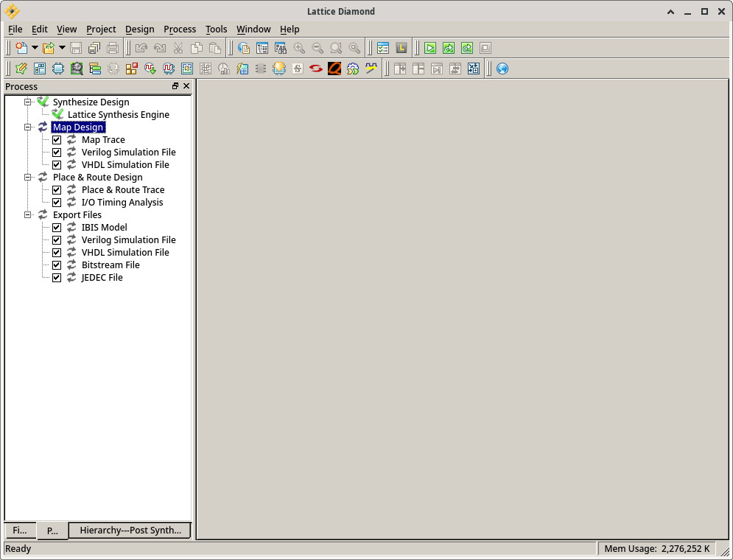Uncheck the JEDEC File checkbox
This screenshot has width=733, height=560.
[57, 278]
